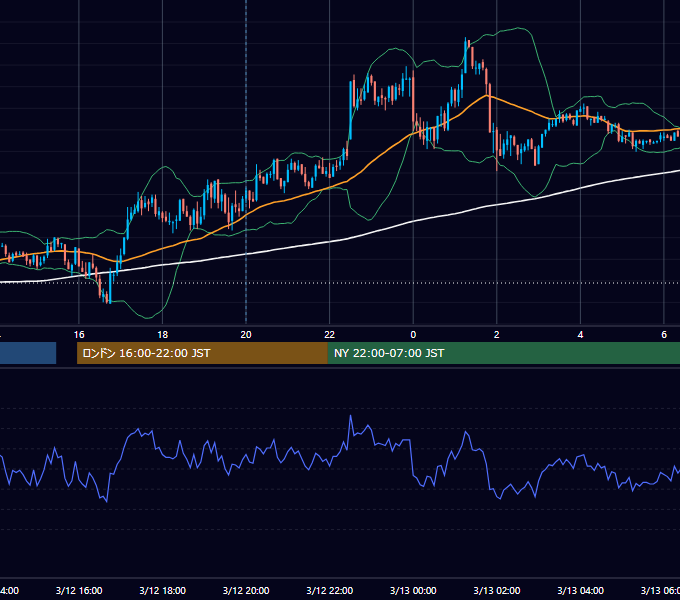The image size is (680, 600).
Task: Click the '3/13 04:00' date label
Action: [580, 590]
